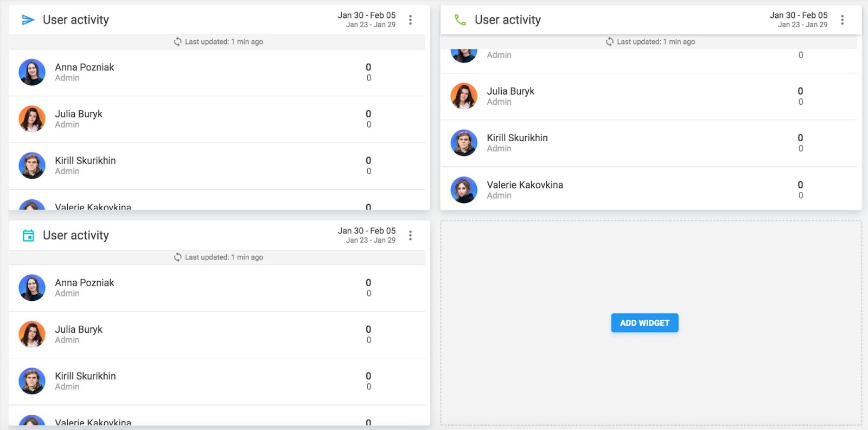The height and width of the screenshot is (430, 868).
Task: Select Julia Buryk's name in the messages widget
Action: (79, 114)
